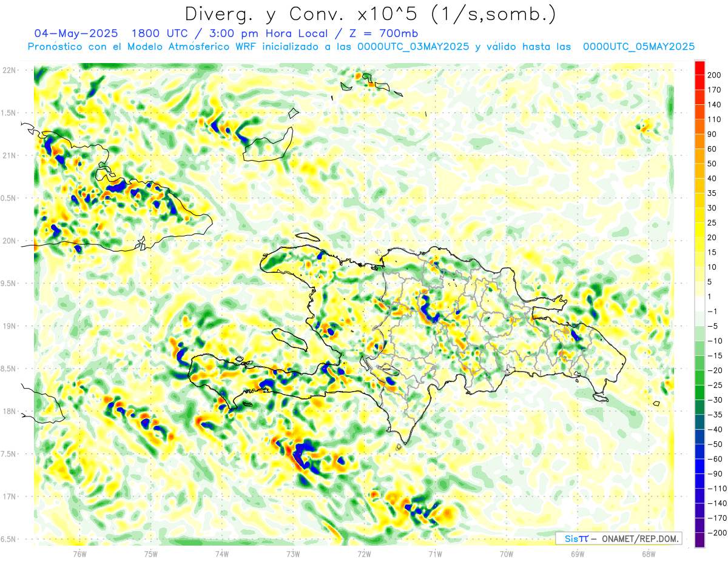This screenshot has width=728, height=562.
Task: Click the '73W' longitude label
Action: click(x=293, y=554)
